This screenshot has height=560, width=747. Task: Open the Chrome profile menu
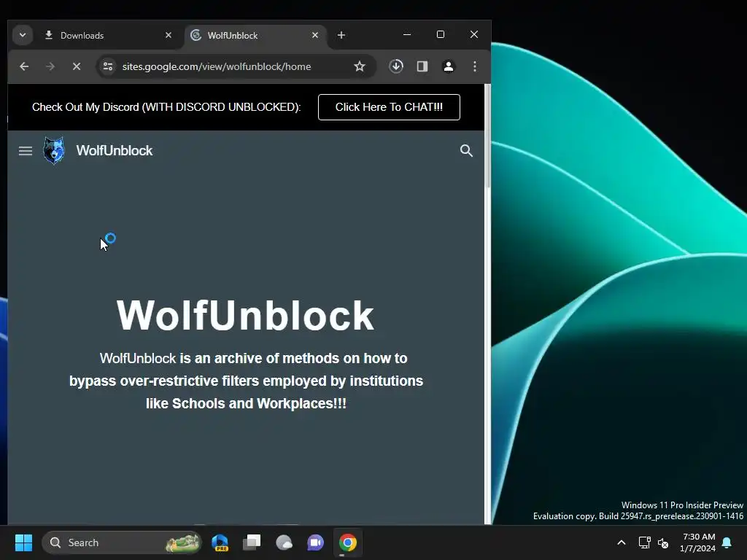coord(449,66)
